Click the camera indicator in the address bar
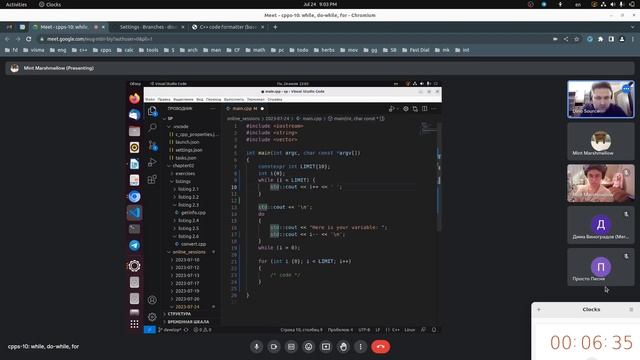The width and height of the screenshot is (640, 360). click(x=555, y=39)
